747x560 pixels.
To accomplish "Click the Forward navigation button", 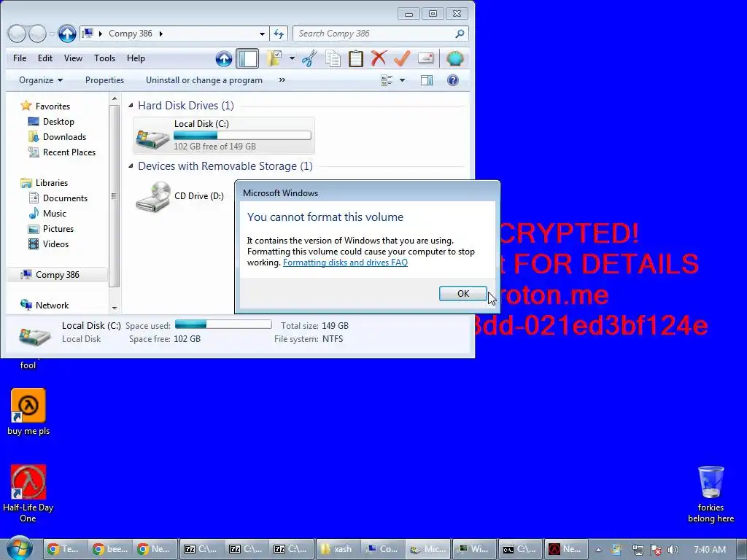I will (38, 34).
